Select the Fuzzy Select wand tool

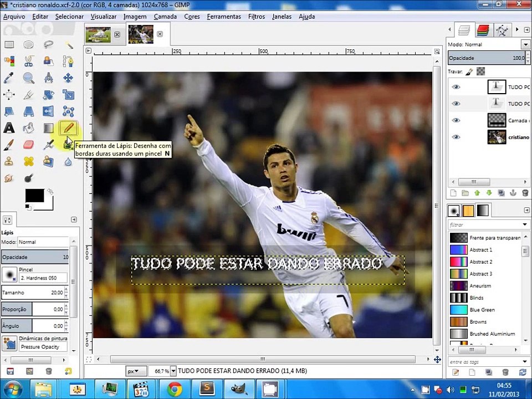point(69,44)
